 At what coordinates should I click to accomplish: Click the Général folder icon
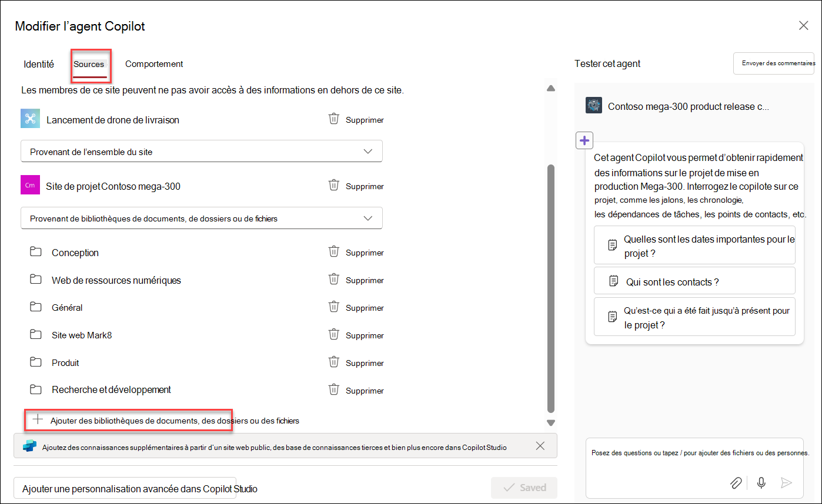[36, 307]
